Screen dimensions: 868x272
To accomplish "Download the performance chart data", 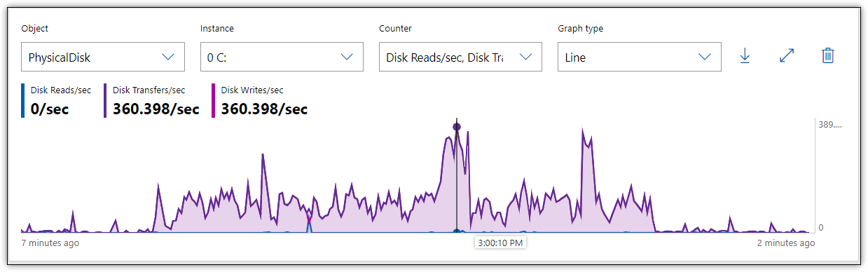I will [745, 57].
